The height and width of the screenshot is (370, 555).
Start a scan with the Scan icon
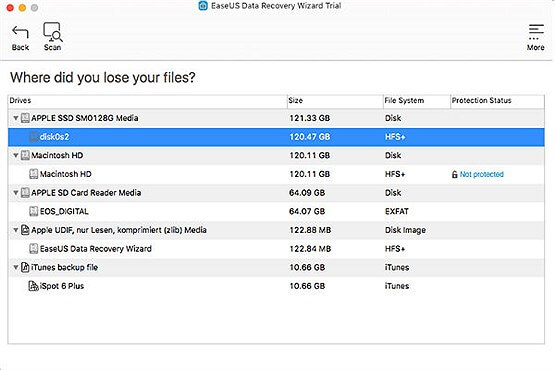click(52, 32)
